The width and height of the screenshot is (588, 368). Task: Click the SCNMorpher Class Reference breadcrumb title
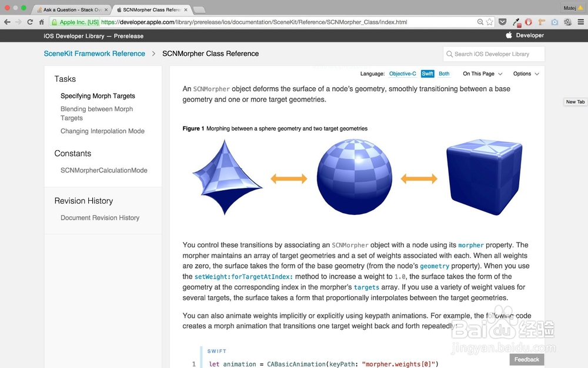point(211,54)
